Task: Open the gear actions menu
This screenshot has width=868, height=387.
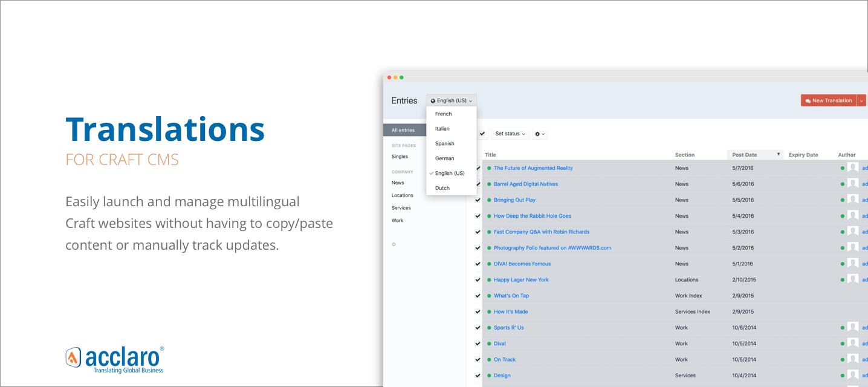Action: [540, 134]
